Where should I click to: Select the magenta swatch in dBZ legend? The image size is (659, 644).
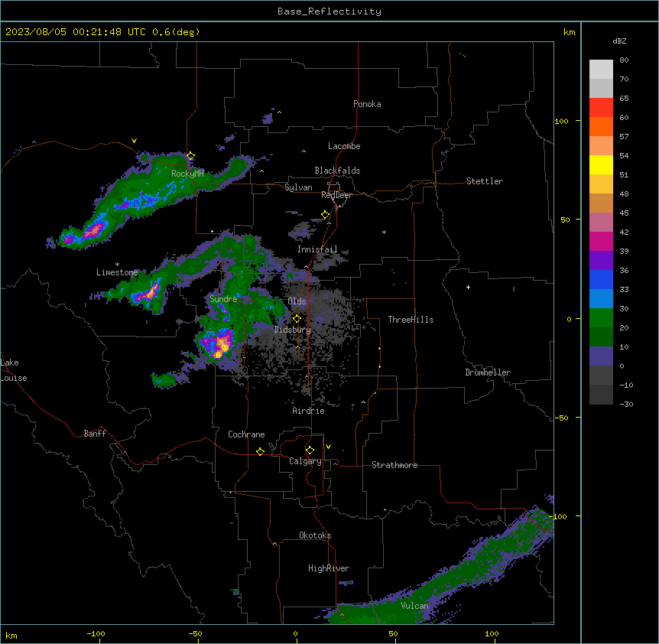[x=601, y=241]
